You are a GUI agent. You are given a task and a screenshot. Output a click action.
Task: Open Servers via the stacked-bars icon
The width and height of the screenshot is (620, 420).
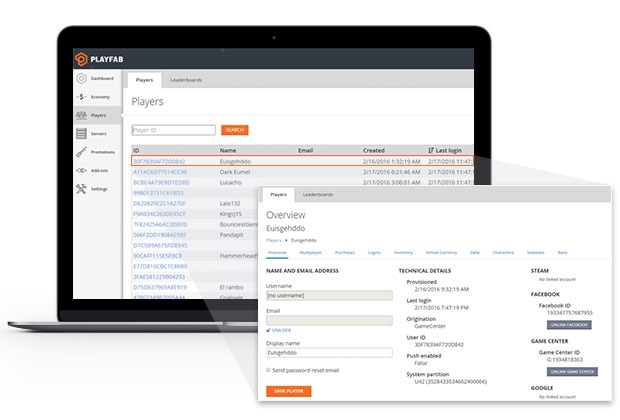pyautogui.click(x=81, y=134)
